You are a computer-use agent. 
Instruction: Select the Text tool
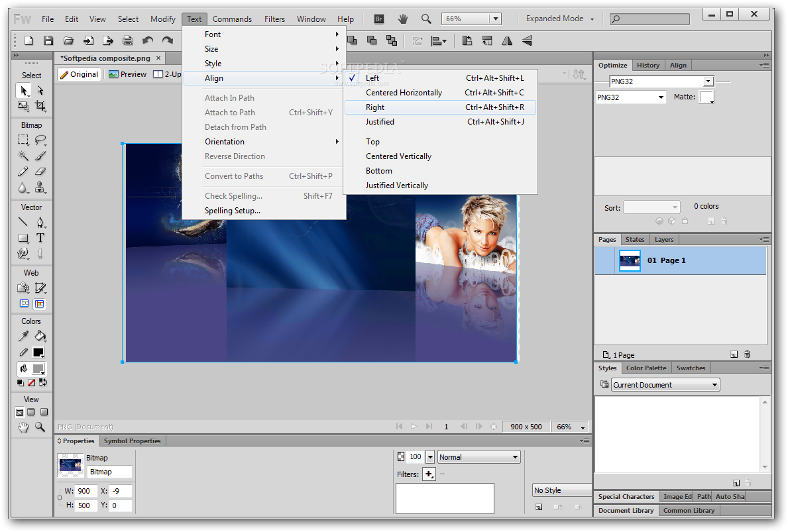pos(40,238)
